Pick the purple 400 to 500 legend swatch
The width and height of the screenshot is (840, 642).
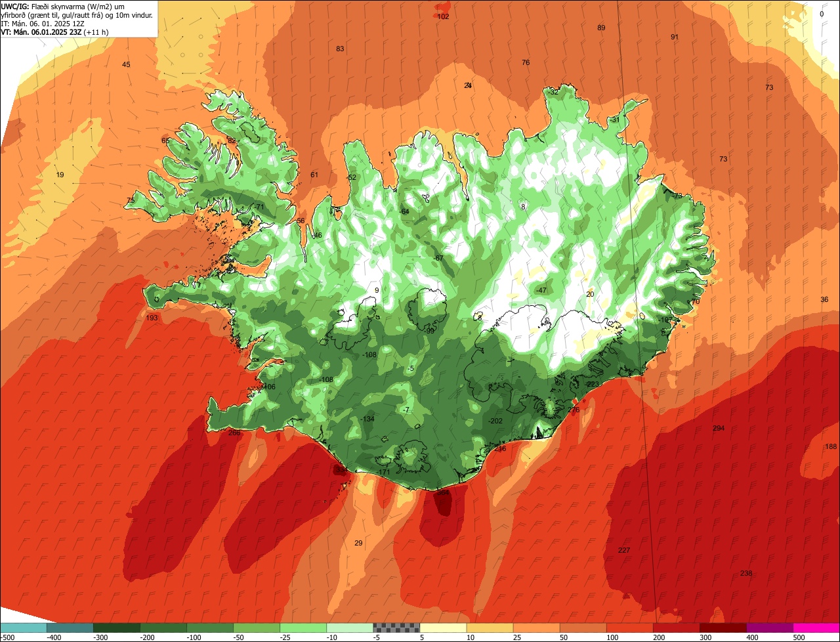[769, 628]
